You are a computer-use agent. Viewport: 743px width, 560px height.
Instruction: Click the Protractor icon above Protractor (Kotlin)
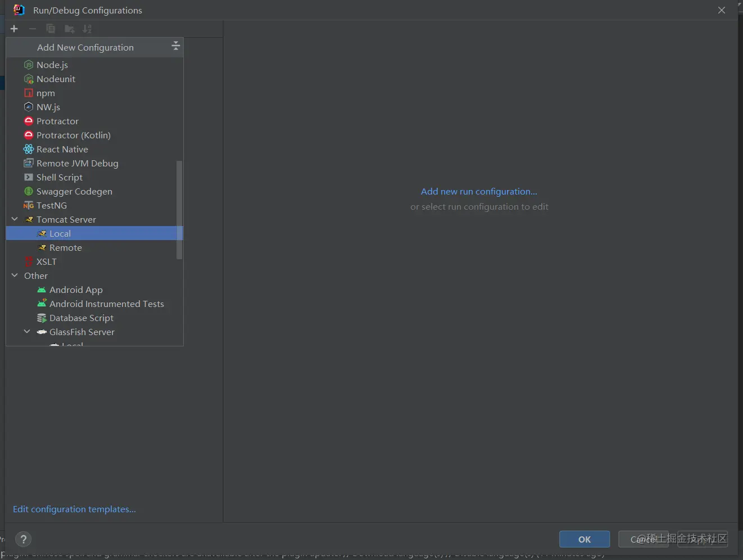point(29,121)
